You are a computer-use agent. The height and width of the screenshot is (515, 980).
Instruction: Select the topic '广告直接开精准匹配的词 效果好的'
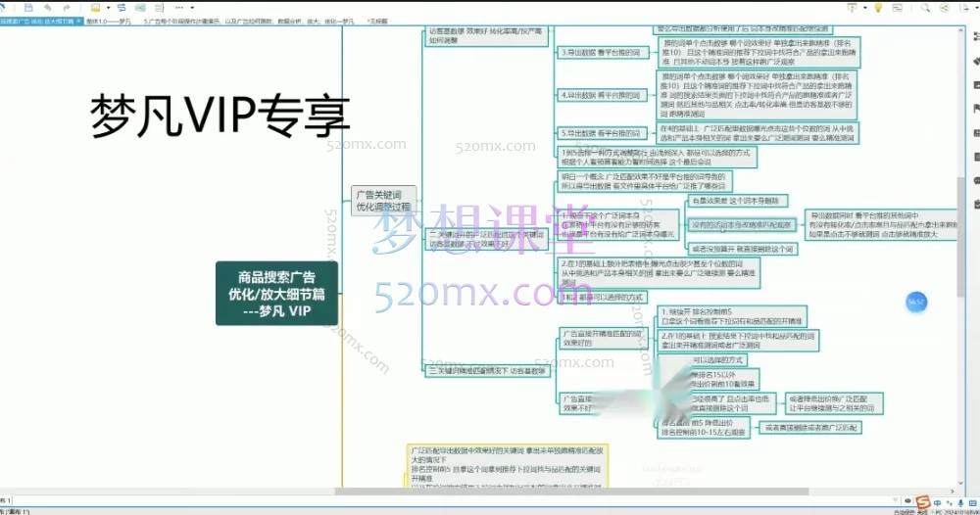pos(603,339)
